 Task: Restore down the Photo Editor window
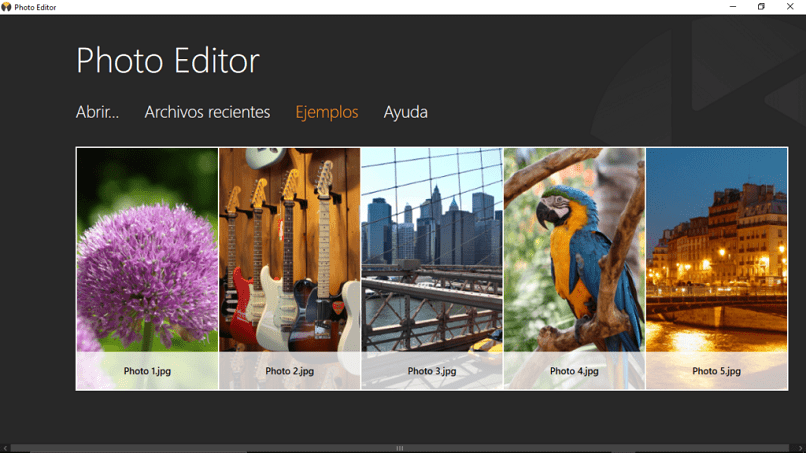[761, 7]
